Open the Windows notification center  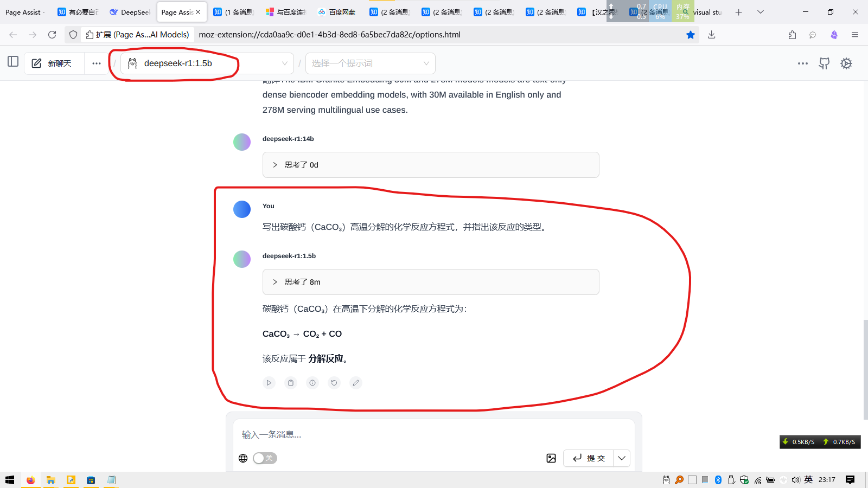click(x=850, y=480)
